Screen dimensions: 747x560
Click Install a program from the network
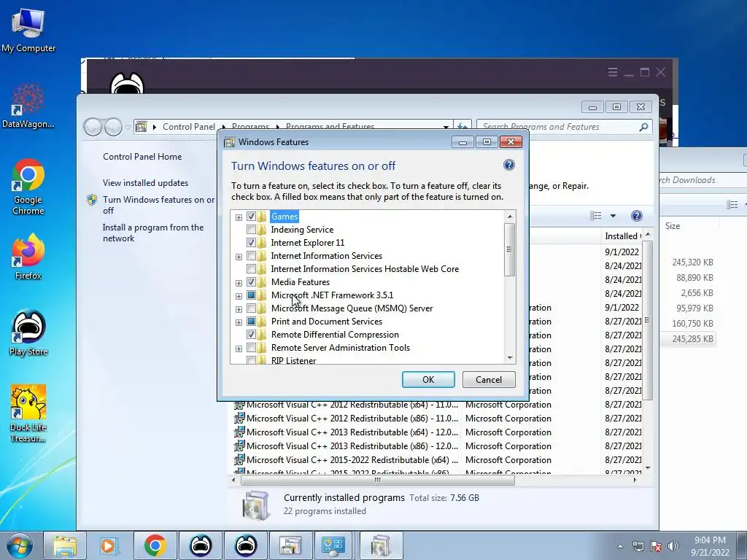153,233
